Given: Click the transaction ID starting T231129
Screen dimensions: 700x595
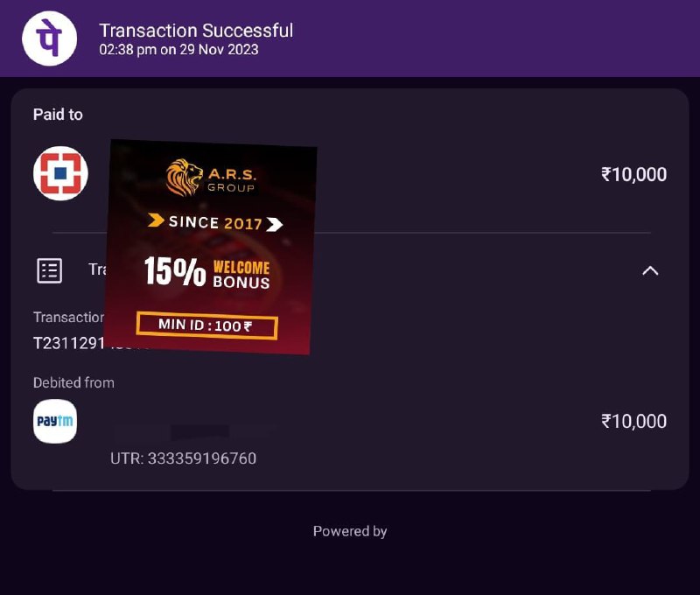Looking at the screenshot, I should coord(68,343).
